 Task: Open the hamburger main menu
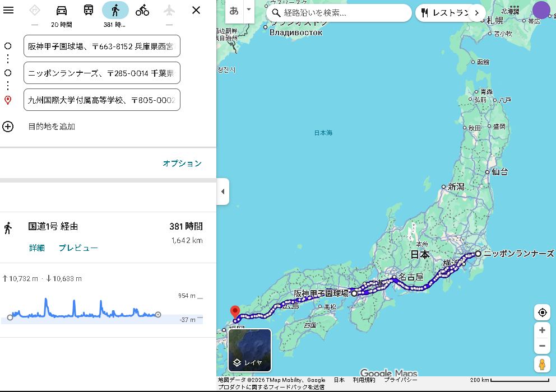tap(8, 10)
